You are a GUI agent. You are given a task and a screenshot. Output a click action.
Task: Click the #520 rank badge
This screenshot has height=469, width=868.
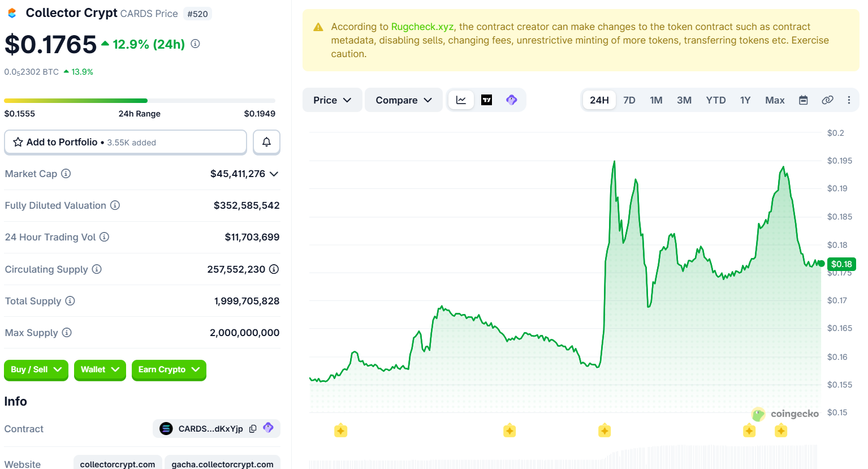tap(197, 14)
